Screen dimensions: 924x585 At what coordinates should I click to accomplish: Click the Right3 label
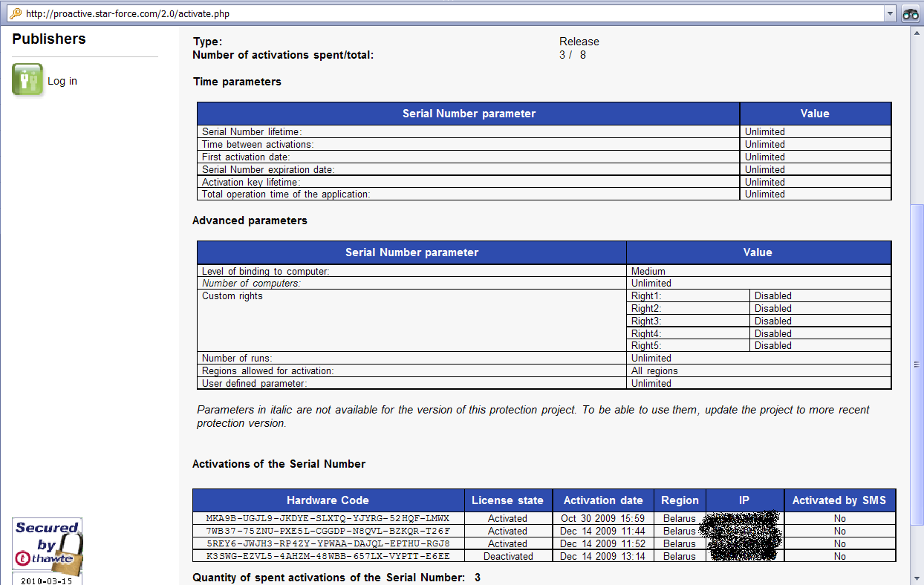click(x=646, y=321)
